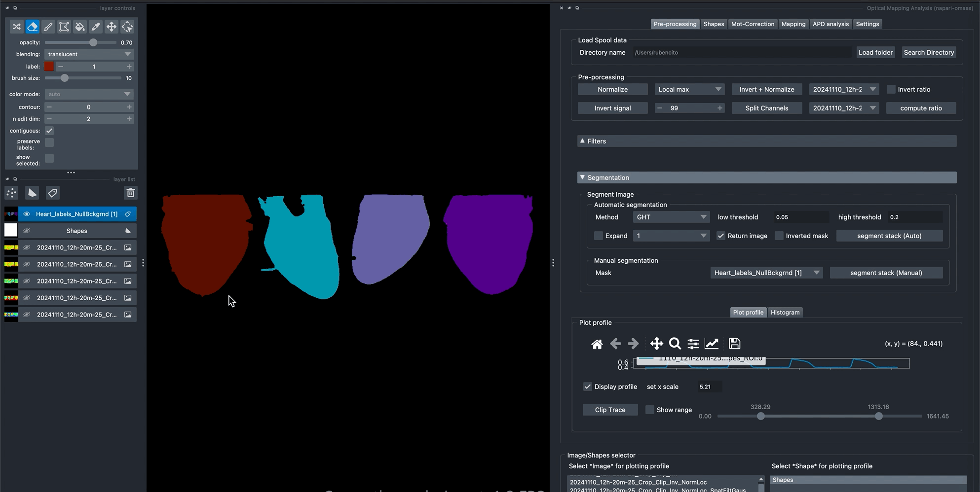Create a new labels layer
Screen dimensions: 980x492
(53, 193)
